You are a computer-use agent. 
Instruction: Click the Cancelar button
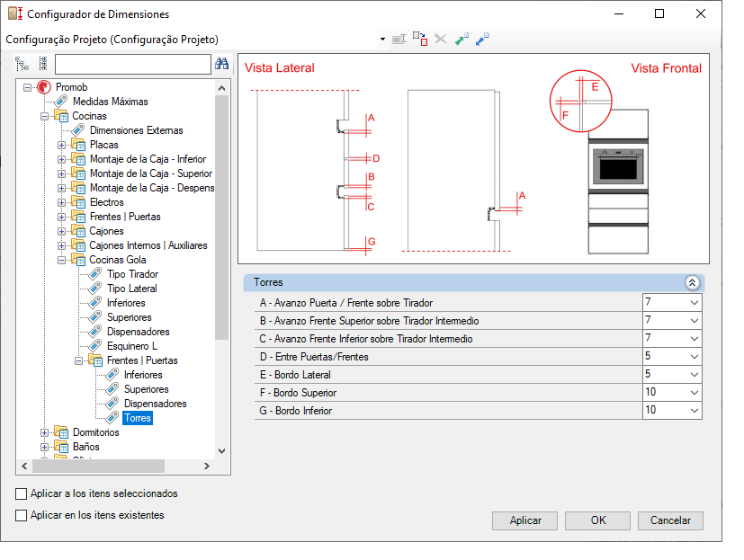coord(670,520)
